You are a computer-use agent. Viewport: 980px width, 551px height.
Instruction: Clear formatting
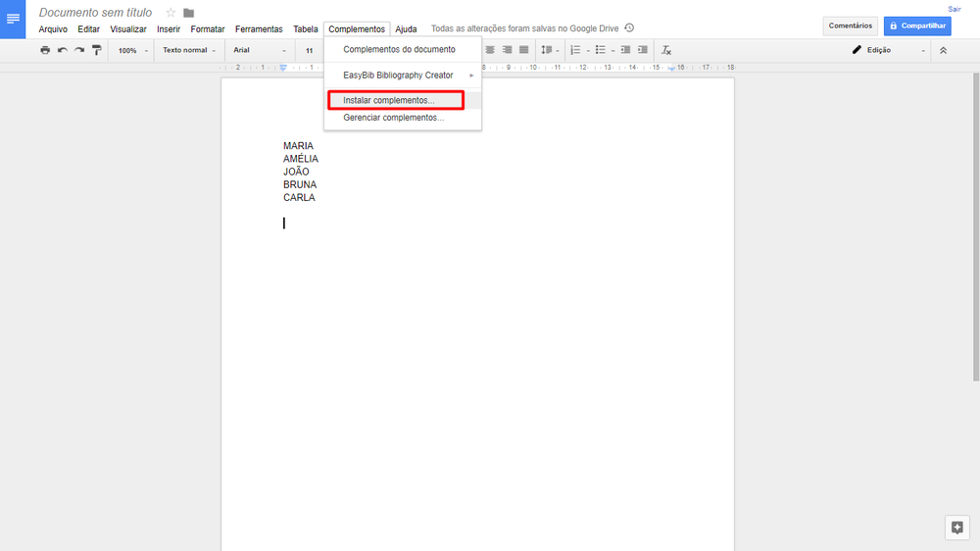click(666, 50)
